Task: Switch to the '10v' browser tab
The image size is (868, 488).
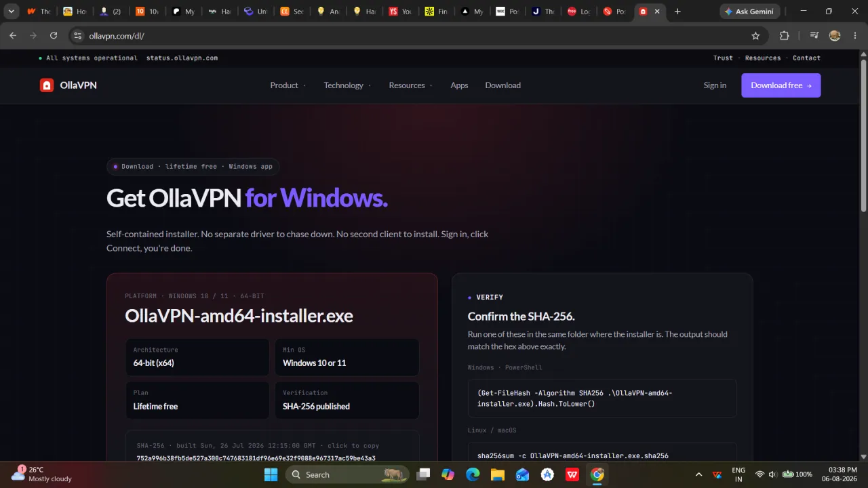Action: pos(147,12)
